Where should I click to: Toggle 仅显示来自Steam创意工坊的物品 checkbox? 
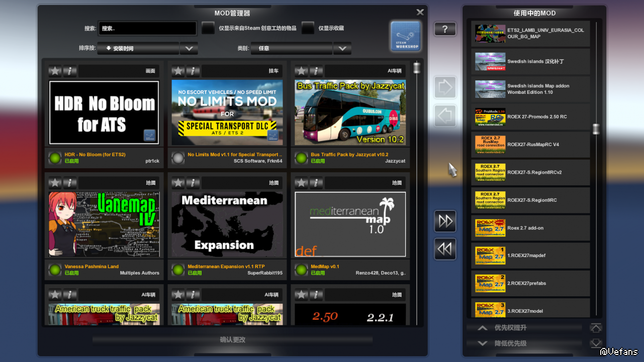208,28
